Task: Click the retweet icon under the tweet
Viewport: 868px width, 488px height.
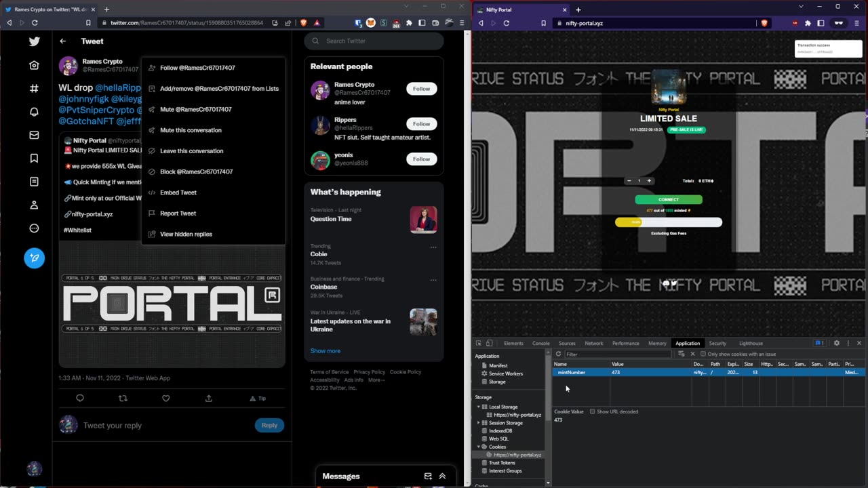Action: pyautogui.click(x=123, y=399)
